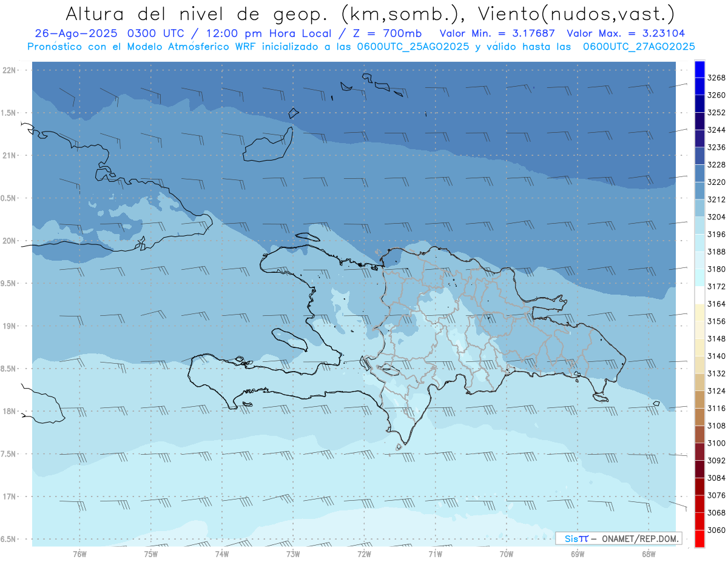Viewport: 728px width, 562px height.
Task: Click the legend value 3100
Action: [716, 443]
